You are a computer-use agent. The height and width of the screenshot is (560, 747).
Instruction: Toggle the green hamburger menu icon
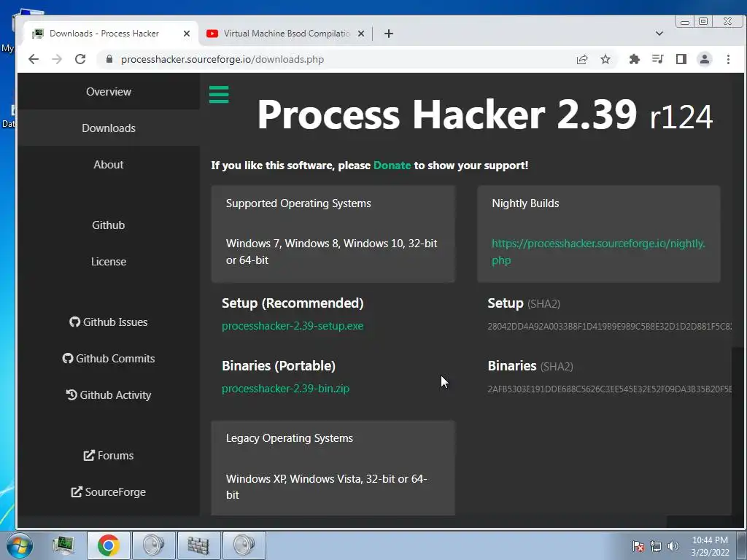(219, 94)
